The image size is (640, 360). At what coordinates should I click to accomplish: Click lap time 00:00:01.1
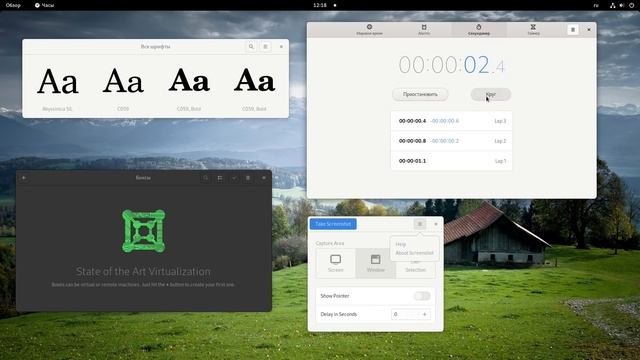[x=412, y=161]
